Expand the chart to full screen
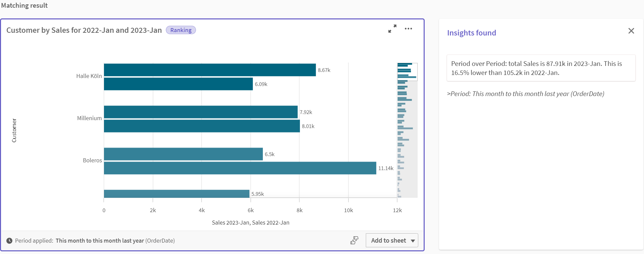 point(392,29)
